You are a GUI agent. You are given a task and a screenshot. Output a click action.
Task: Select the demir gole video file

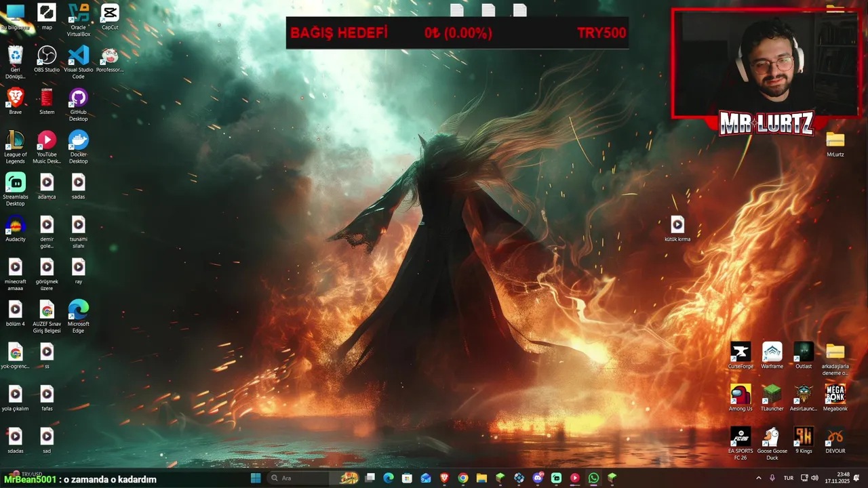47,232
